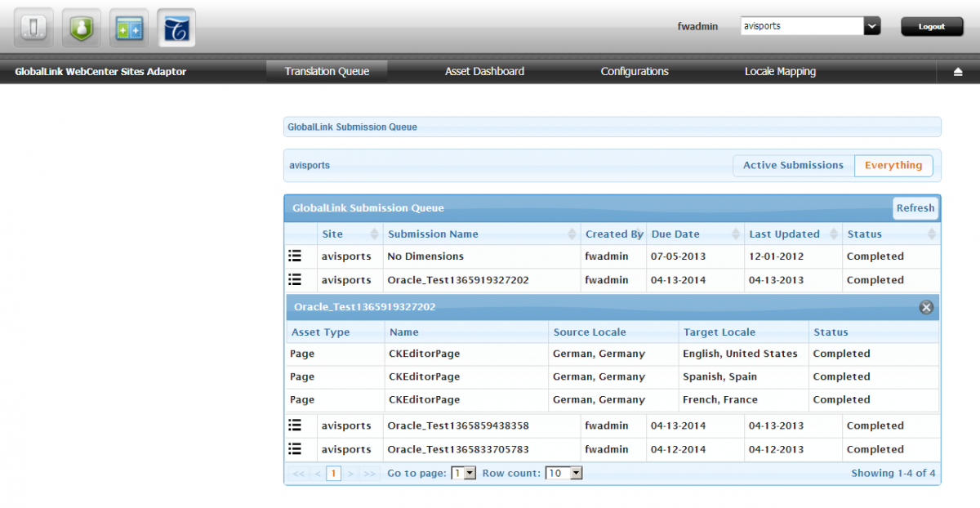This screenshot has height=508, width=980.
Task: Close the Oracle_Test1365919327202 detail panel
Action: 926,308
